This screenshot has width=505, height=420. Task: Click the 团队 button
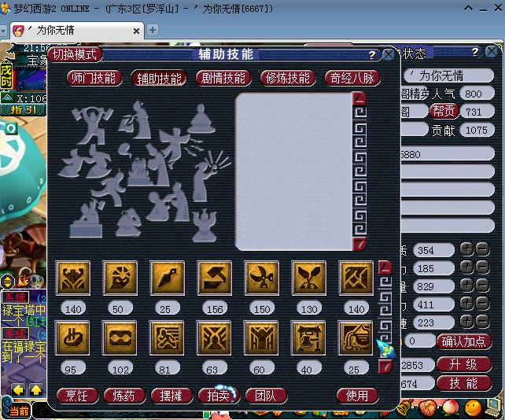[x=266, y=396]
